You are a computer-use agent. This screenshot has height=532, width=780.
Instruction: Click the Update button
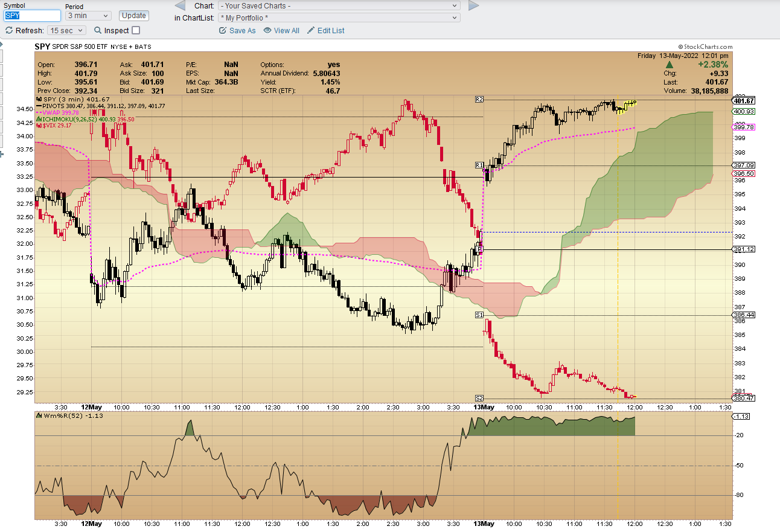134,16
